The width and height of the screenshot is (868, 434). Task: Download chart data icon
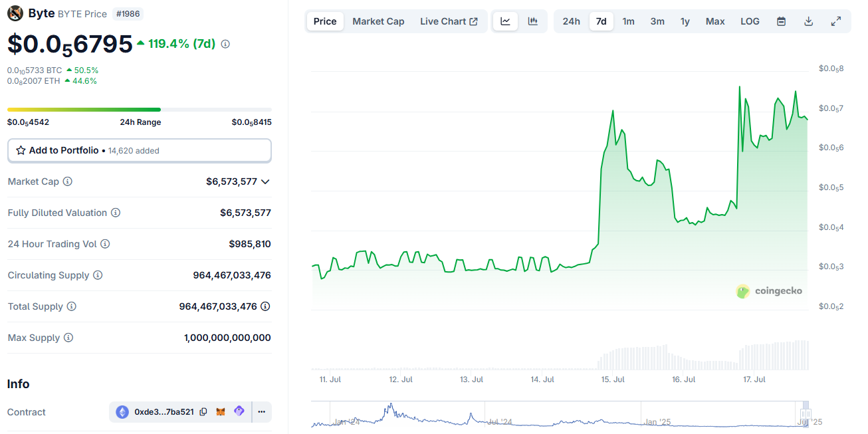pos(809,21)
